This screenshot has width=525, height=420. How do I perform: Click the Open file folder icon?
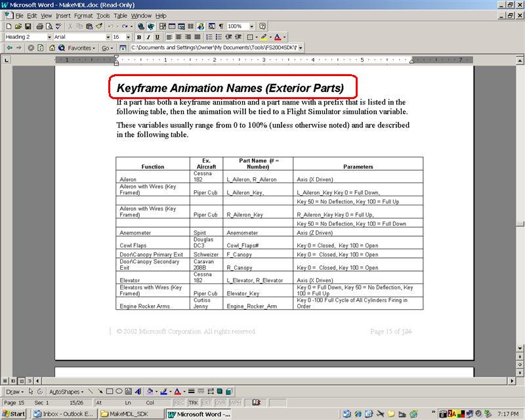[18, 26]
